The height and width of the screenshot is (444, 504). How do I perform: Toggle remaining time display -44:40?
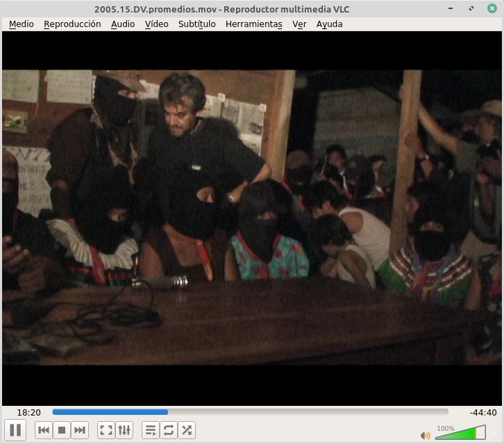coord(483,413)
